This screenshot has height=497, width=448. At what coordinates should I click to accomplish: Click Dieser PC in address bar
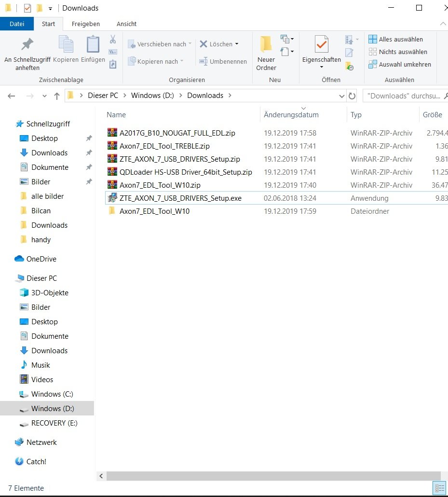(103, 96)
